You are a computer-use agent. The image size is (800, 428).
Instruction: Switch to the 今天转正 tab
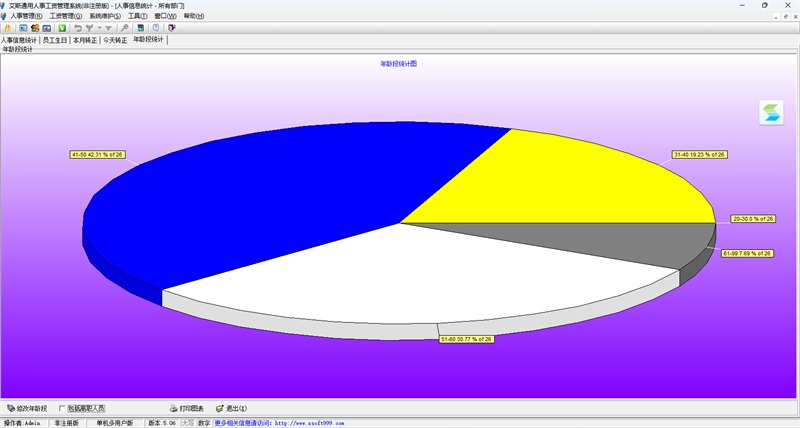click(115, 40)
